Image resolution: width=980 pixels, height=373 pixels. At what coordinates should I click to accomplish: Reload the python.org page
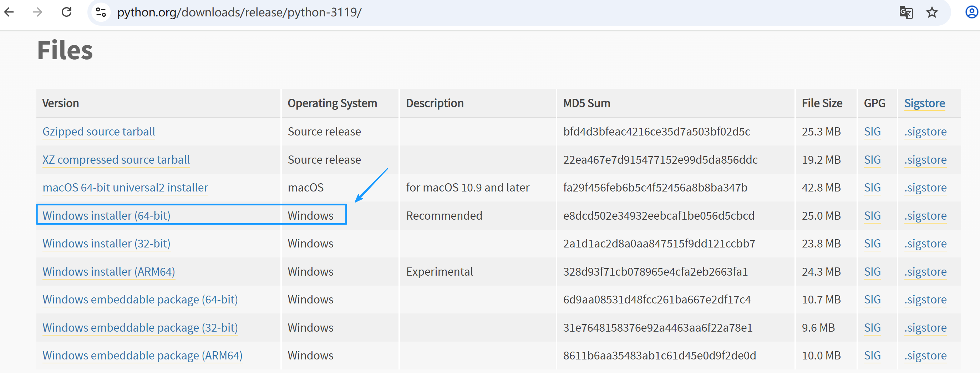tap(67, 12)
